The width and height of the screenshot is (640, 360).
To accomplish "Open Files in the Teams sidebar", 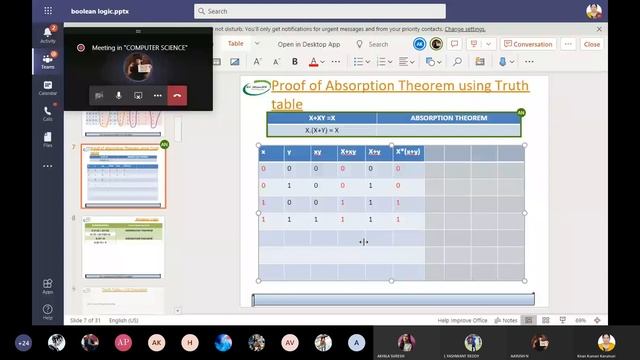I will pos(48,139).
